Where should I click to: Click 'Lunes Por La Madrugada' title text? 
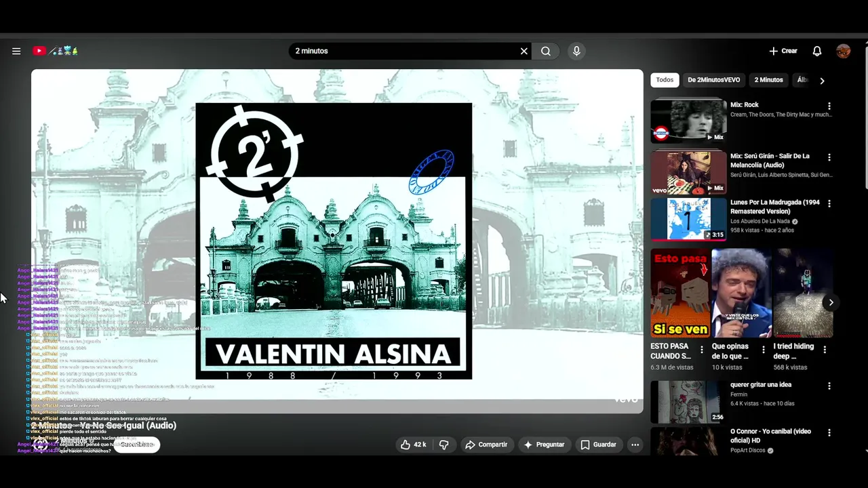click(x=775, y=207)
